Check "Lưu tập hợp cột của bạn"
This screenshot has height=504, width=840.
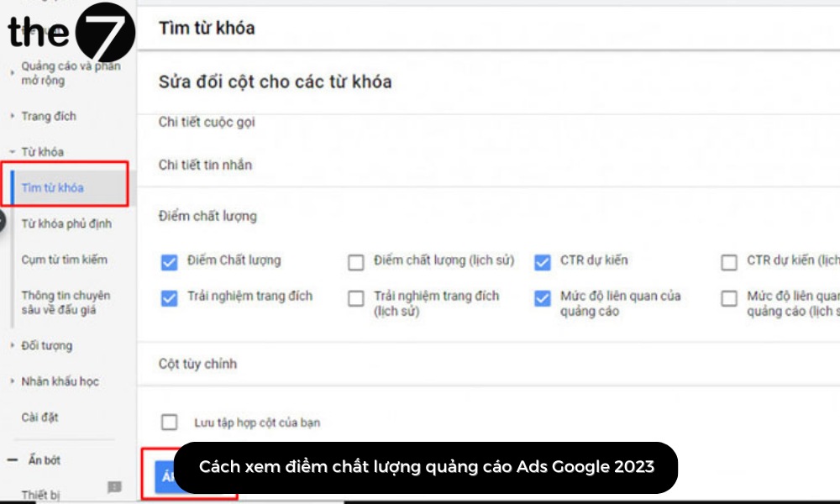click(x=169, y=423)
